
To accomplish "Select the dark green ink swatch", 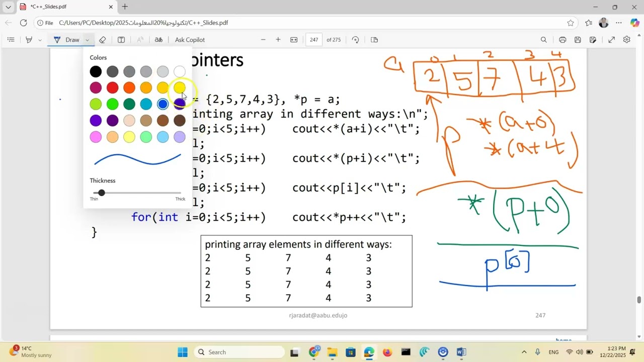I will click(x=129, y=104).
